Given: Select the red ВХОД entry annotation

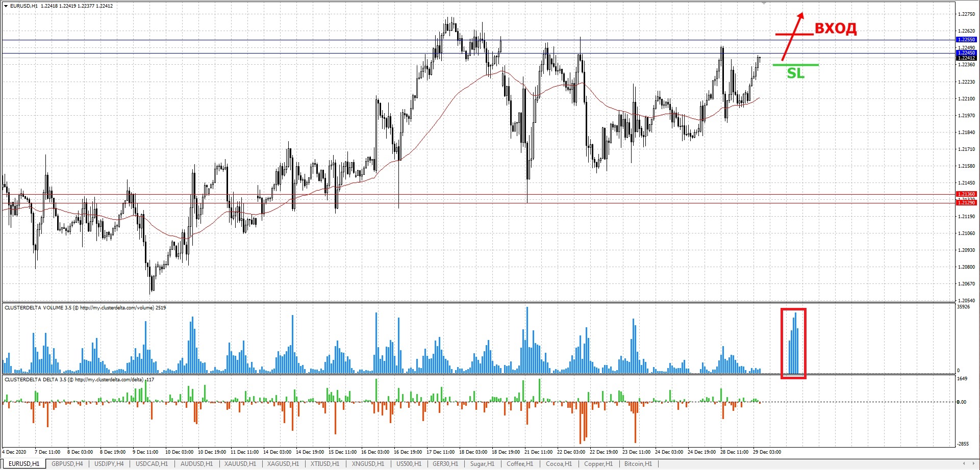Looking at the screenshot, I should (835, 29).
